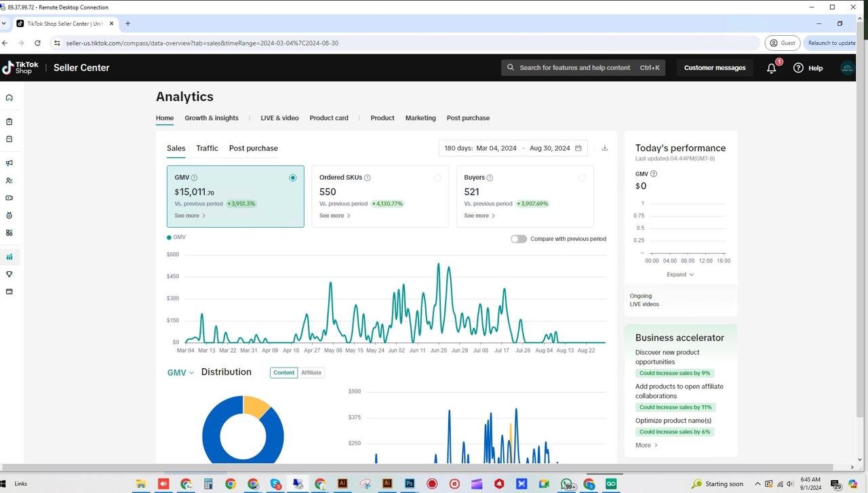This screenshot has width=868, height=493.
Task: Open the Marketing analytics tab
Action: pyautogui.click(x=420, y=118)
